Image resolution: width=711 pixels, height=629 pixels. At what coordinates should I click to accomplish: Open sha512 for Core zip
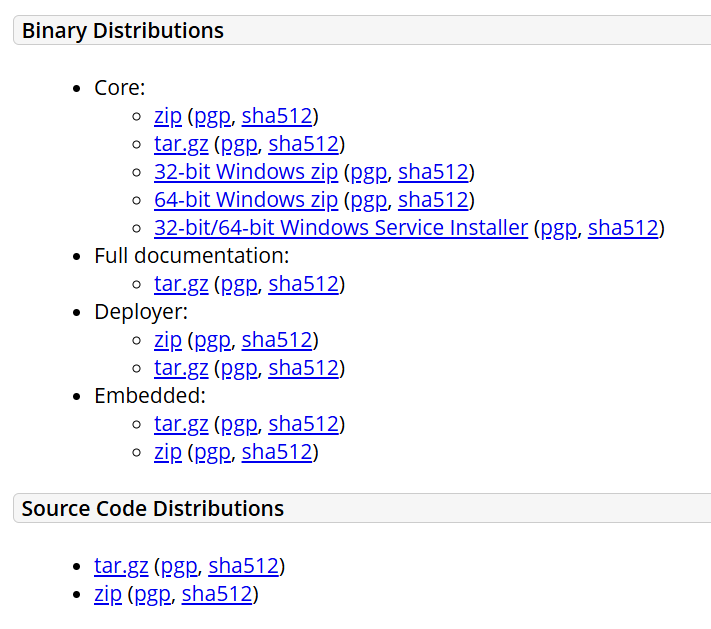[x=277, y=116]
